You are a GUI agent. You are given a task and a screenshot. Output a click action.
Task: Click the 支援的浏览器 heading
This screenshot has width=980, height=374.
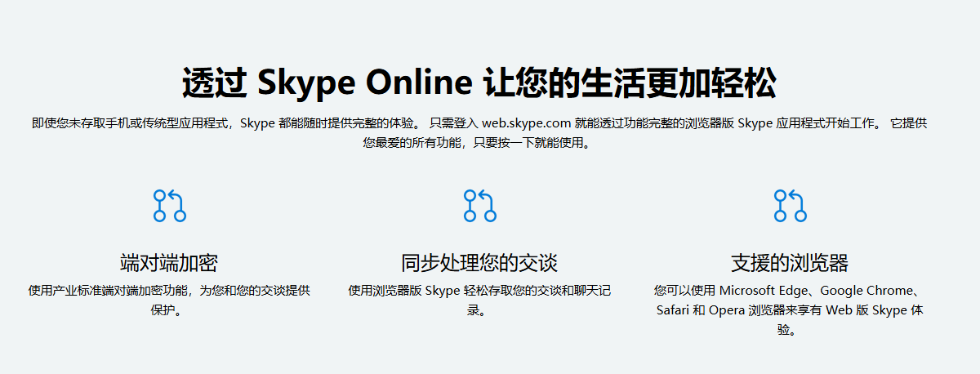click(790, 263)
